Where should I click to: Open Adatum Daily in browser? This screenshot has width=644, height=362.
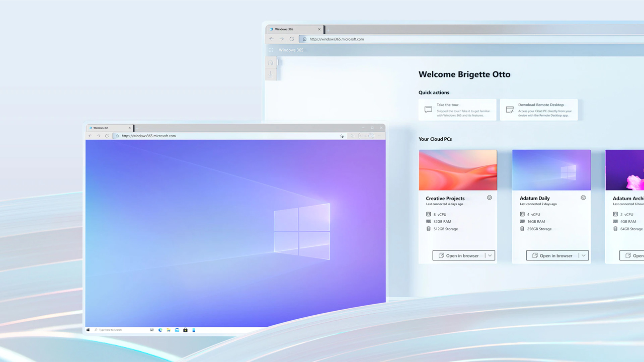coord(552,255)
